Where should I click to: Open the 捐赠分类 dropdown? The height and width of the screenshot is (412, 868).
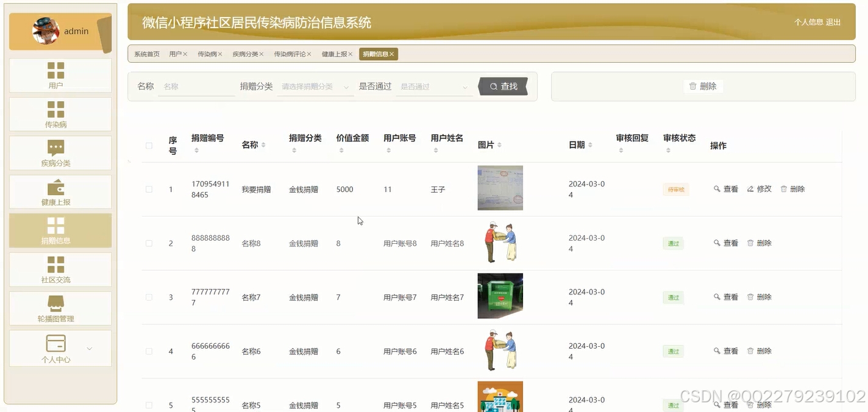point(315,86)
